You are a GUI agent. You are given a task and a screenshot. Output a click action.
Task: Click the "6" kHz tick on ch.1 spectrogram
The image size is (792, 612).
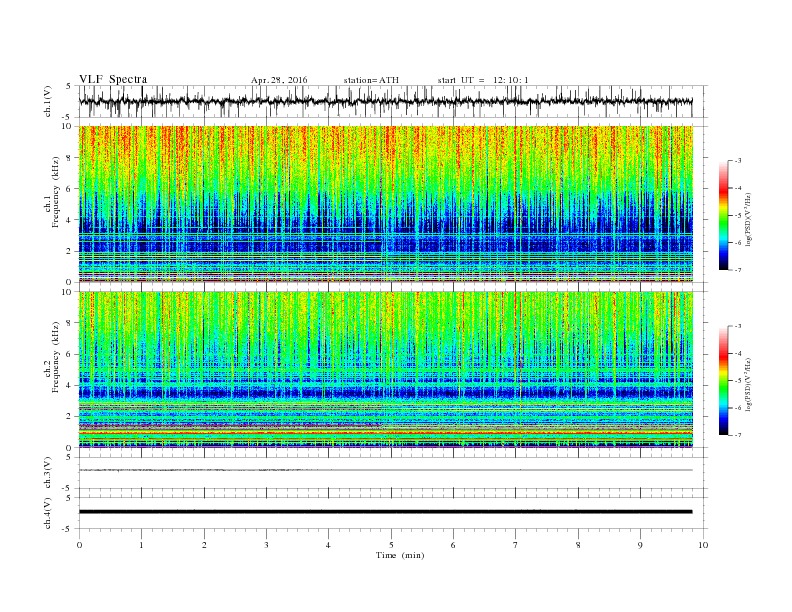tap(69, 189)
